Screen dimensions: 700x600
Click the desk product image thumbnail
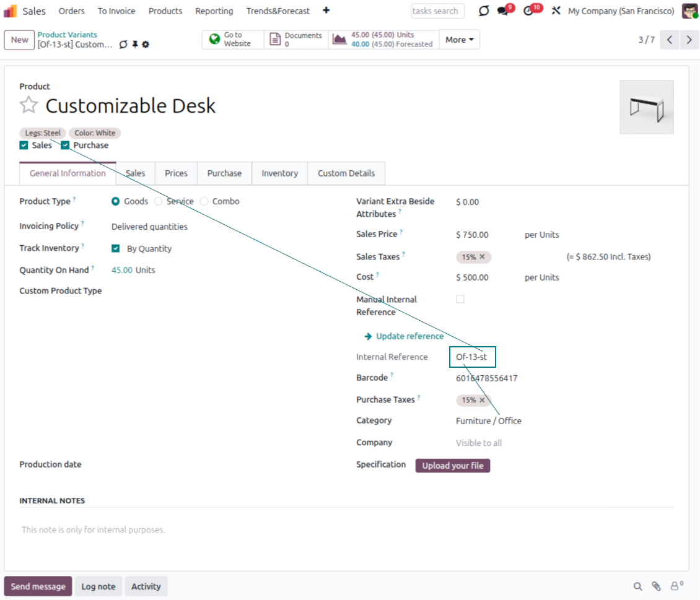[x=646, y=107]
